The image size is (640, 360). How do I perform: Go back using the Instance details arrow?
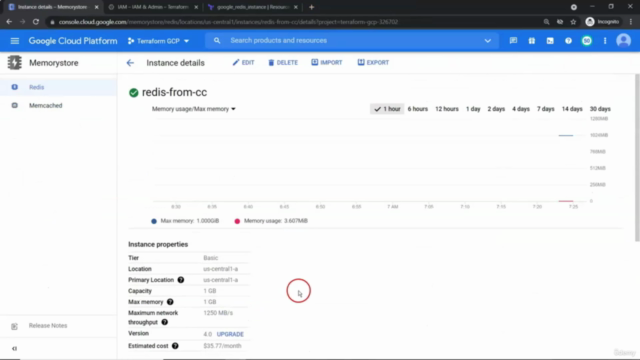130,63
